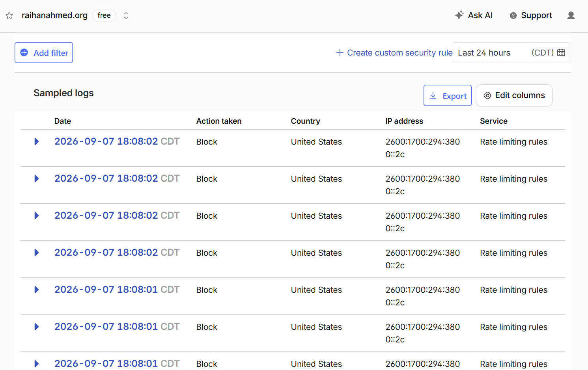Open the Support help menu
The height and width of the screenshot is (370, 588).
pyautogui.click(x=531, y=15)
